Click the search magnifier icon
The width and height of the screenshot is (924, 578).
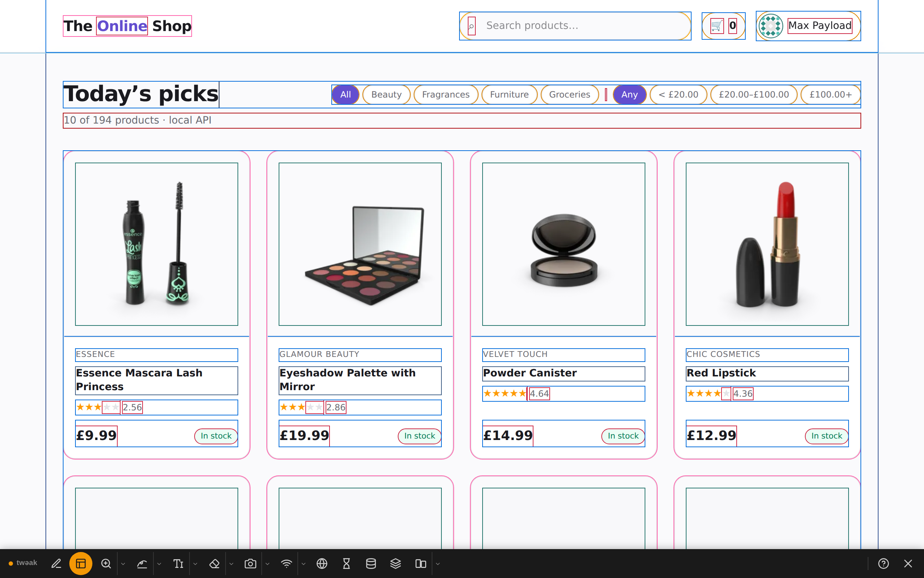[471, 26]
